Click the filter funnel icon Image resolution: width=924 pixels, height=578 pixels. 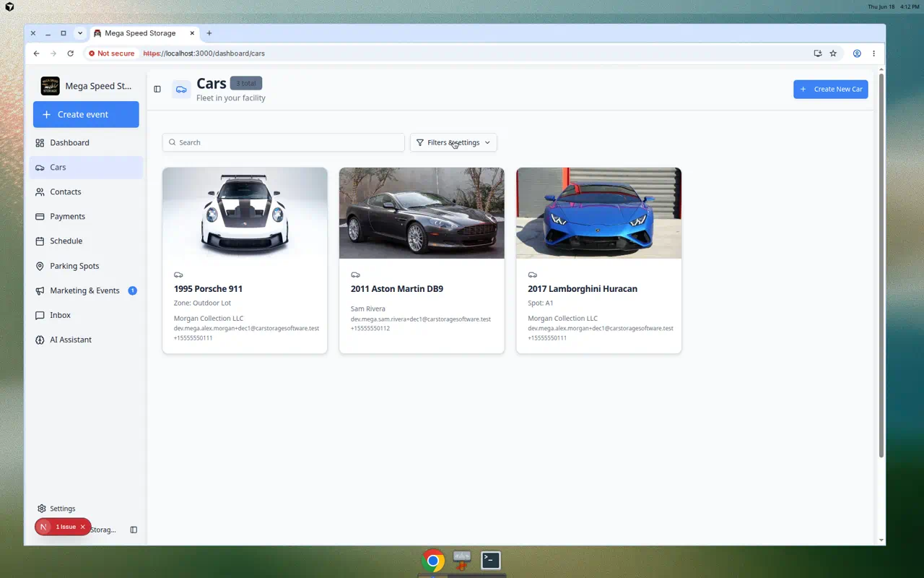tap(420, 142)
